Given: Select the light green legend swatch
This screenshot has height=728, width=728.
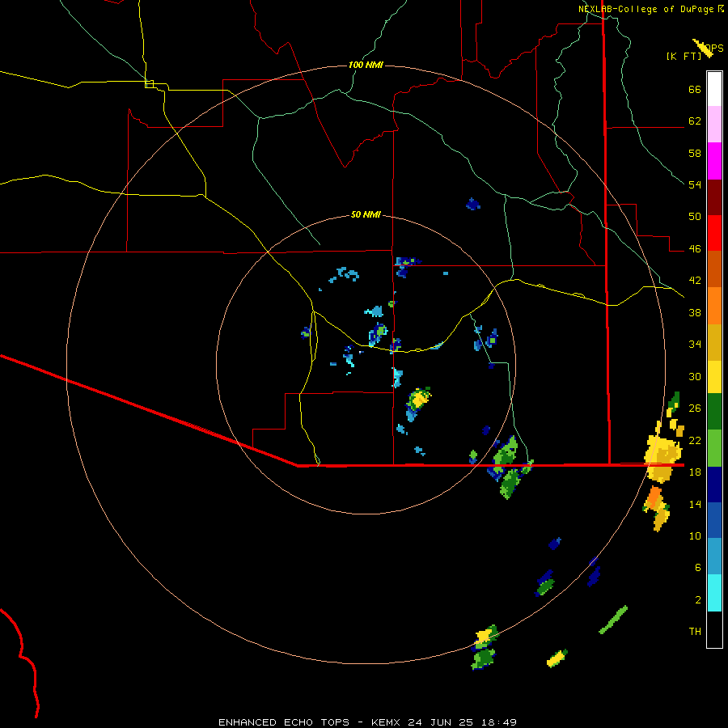Looking at the screenshot, I should coord(714,448).
